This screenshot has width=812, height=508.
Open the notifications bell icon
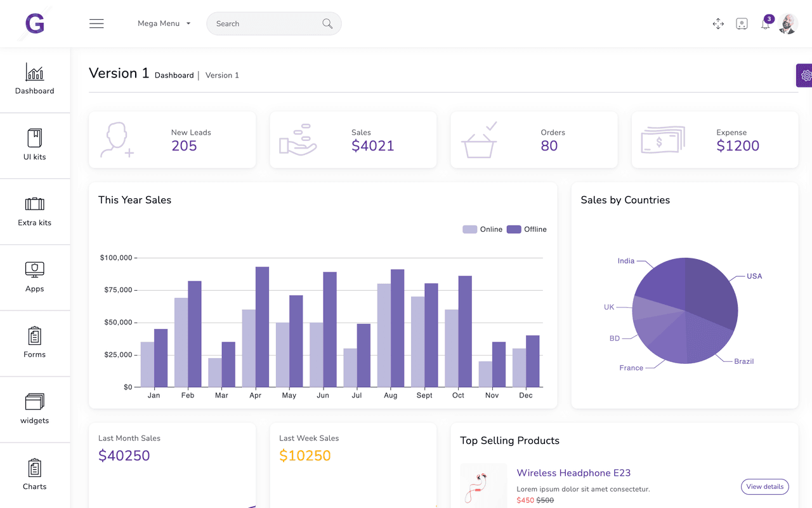766,23
